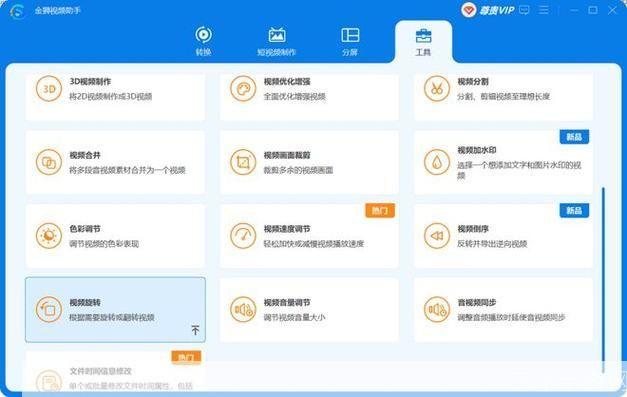Click the 视频合并 merge icon
Viewport: 627px width, 397px height.
click(x=49, y=162)
